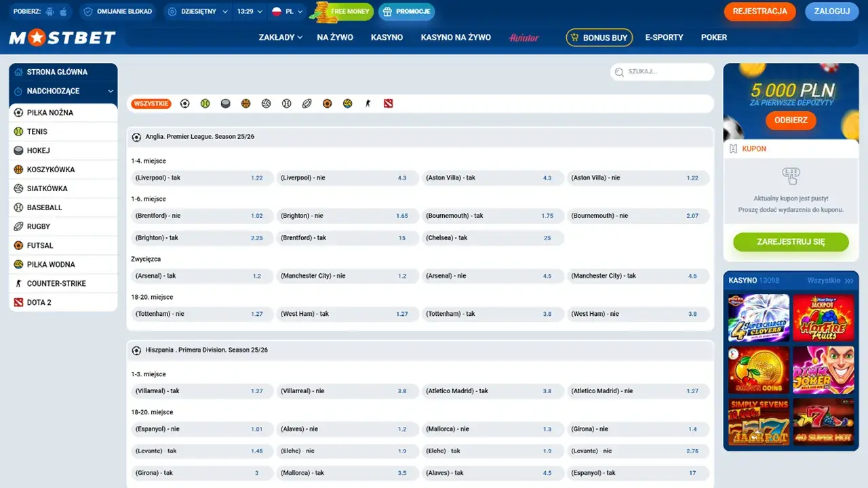Go to Strona Główna in sidebar
Image resolution: width=868 pixels, height=488 pixels.
63,72
